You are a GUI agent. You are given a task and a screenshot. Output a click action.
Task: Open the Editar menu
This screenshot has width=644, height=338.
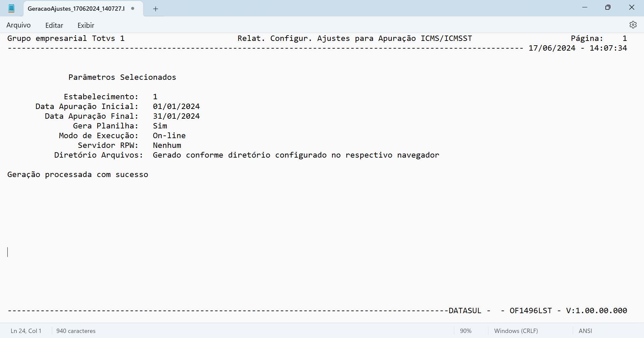(54, 25)
